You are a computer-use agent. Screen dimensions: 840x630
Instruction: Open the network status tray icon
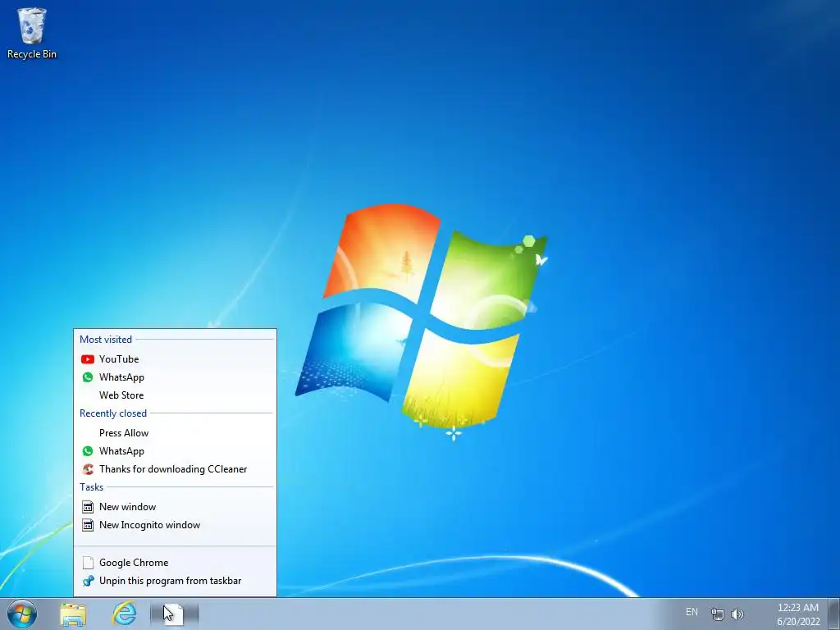coord(717,614)
